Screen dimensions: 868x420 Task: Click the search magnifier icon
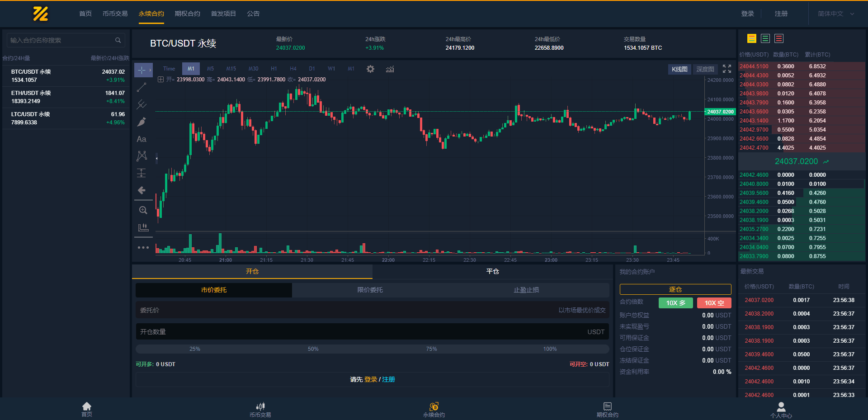118,40
